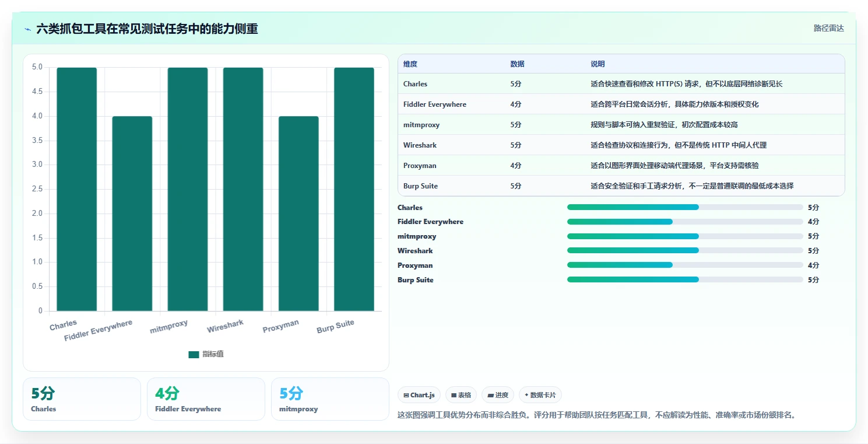
Task: Select the 数据卡片 tag chip
Action: click(540, 395)
